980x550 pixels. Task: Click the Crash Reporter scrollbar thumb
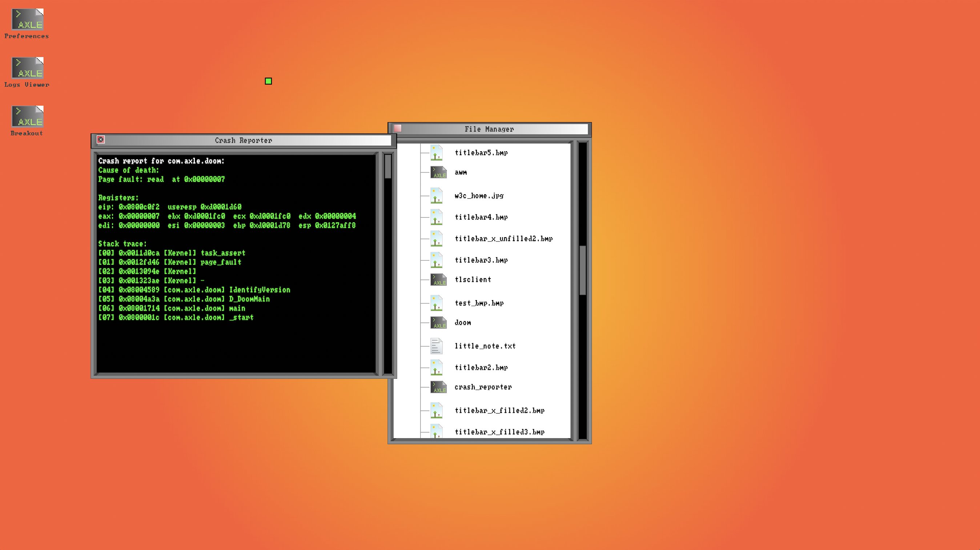pyautogui.click(x=387, y=166)
